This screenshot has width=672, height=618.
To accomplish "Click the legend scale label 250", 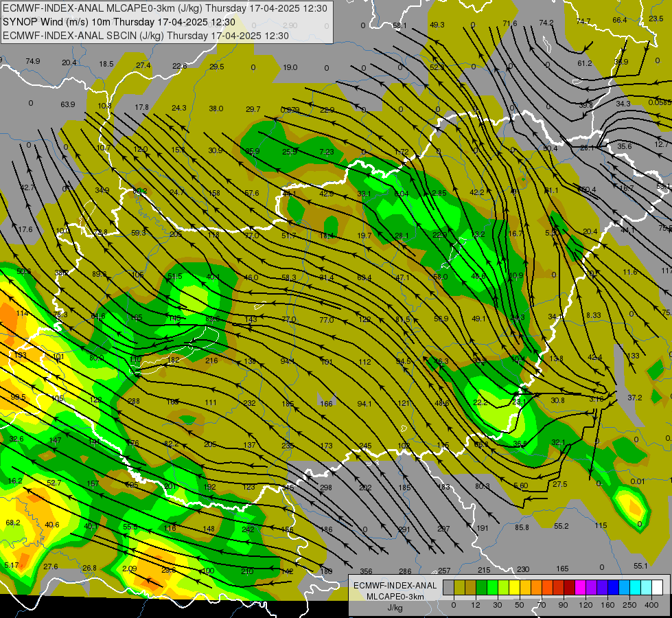I will click(x=629, y=605).
